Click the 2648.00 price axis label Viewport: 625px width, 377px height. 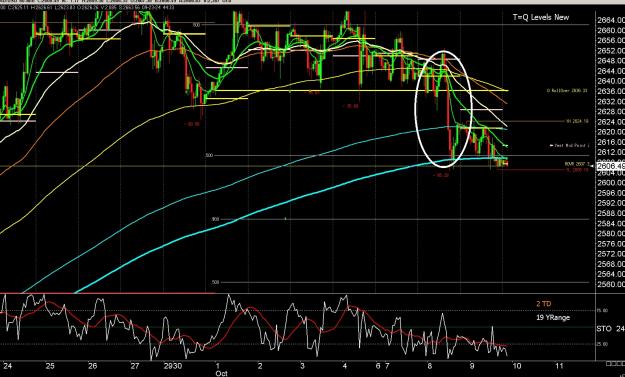(611, 61)
